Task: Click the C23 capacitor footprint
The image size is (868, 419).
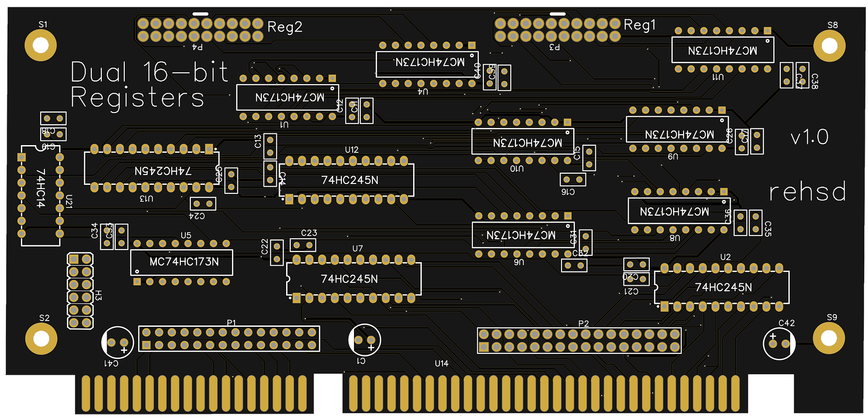Action: point(303,245)
